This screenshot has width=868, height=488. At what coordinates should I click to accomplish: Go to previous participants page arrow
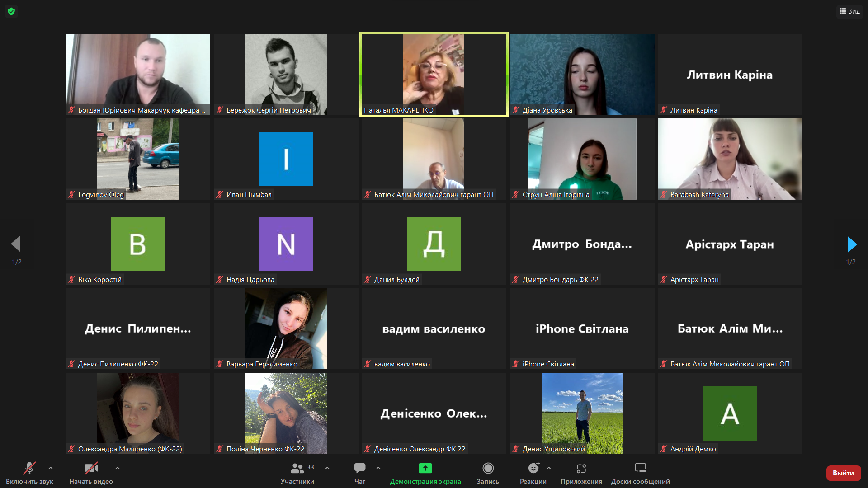16,244
